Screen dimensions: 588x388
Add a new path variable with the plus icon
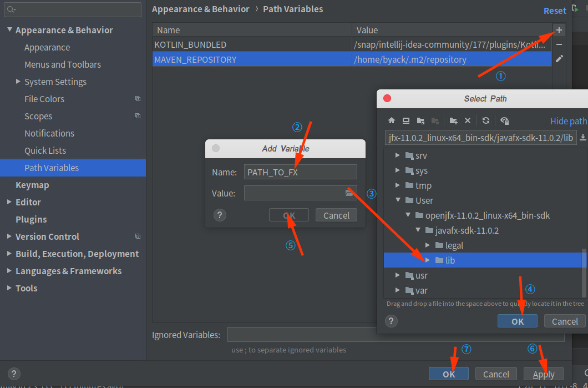pyautogui.click(x=559, y=30)
